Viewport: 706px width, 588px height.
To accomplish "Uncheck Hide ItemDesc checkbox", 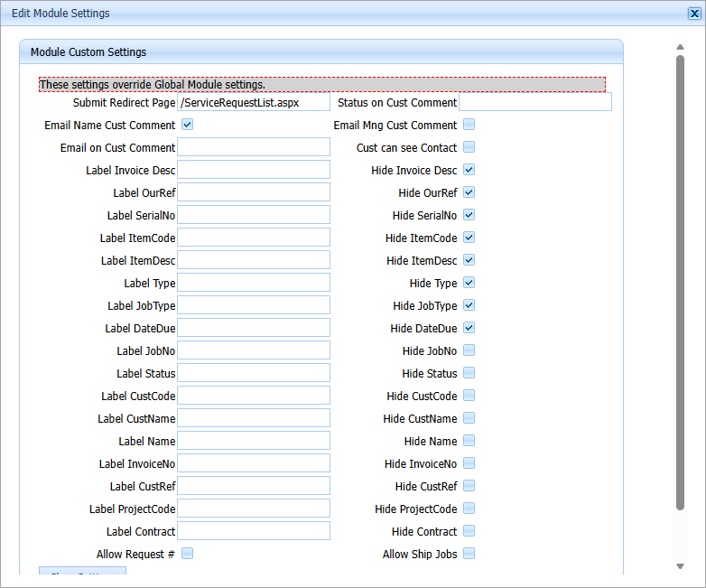I will [x=469, y=259].
